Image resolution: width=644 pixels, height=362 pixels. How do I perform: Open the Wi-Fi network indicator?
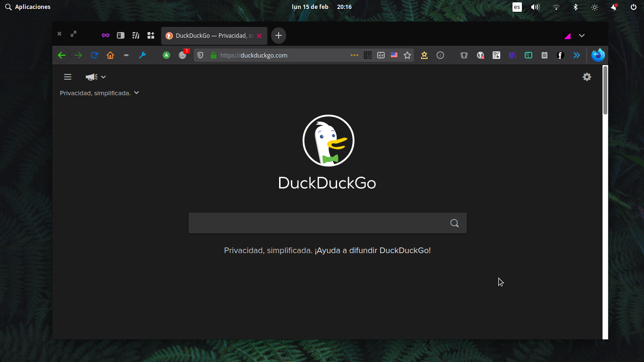556,7
